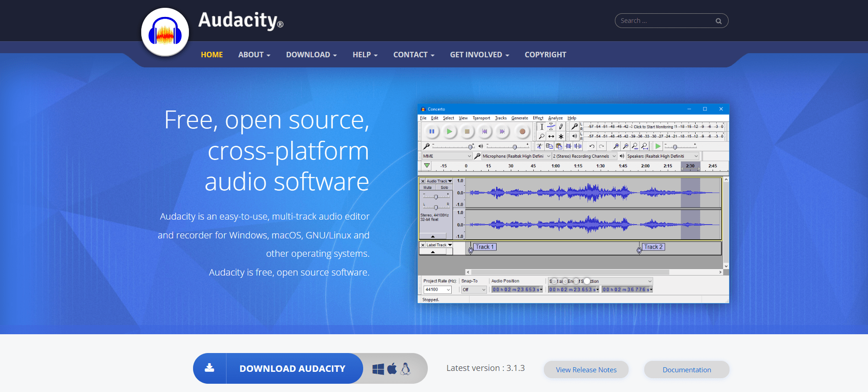The width and height of the screenshot is (868, 392).
Task: Click the Track 1 label in the screenshot
Action: pyautogui.click(x=485, y=247)
